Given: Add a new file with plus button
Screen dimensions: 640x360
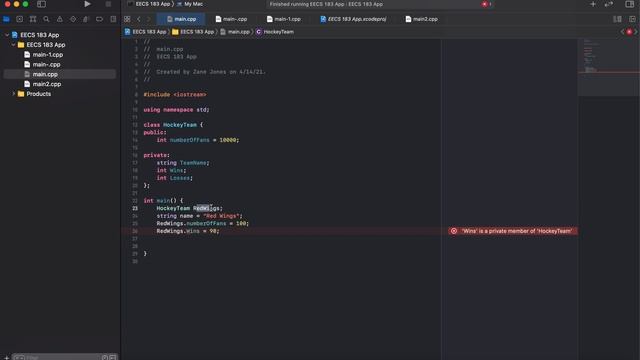Looking at the screenshot, I should point(6,357).
